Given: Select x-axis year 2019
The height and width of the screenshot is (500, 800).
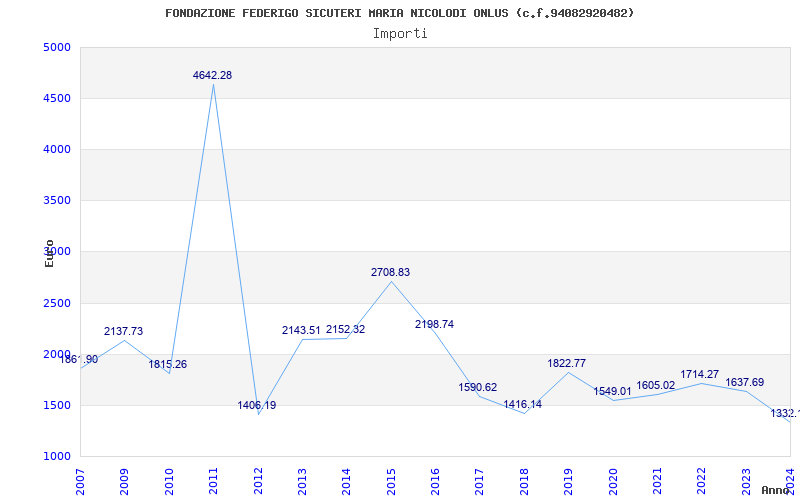Looking at the screenshot, I should click(x=568, y=481).
